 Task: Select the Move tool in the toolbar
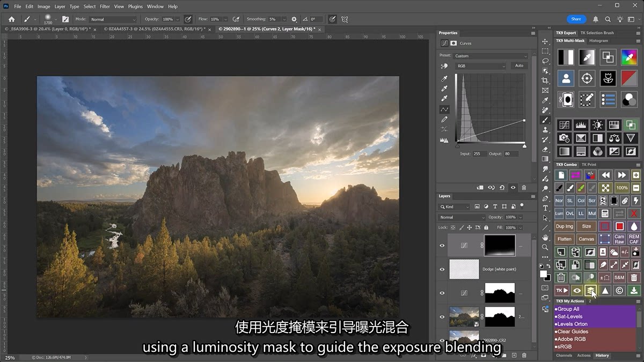point(545,41)
